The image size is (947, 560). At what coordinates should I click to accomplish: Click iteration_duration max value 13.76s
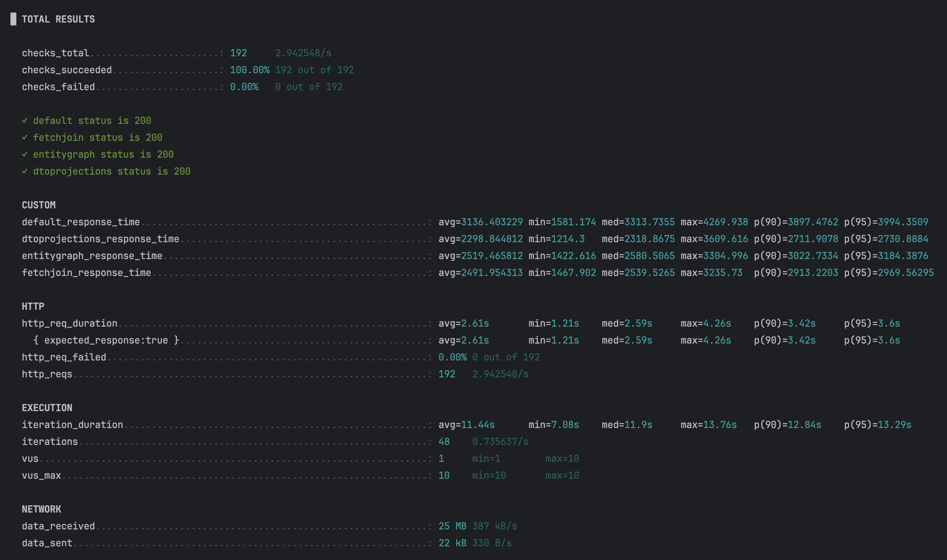(720, 425)
